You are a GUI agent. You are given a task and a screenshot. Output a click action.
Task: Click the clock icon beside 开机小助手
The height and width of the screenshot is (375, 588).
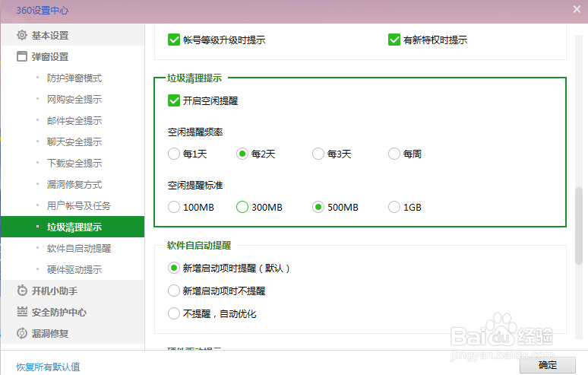click(x=22, y=291)
